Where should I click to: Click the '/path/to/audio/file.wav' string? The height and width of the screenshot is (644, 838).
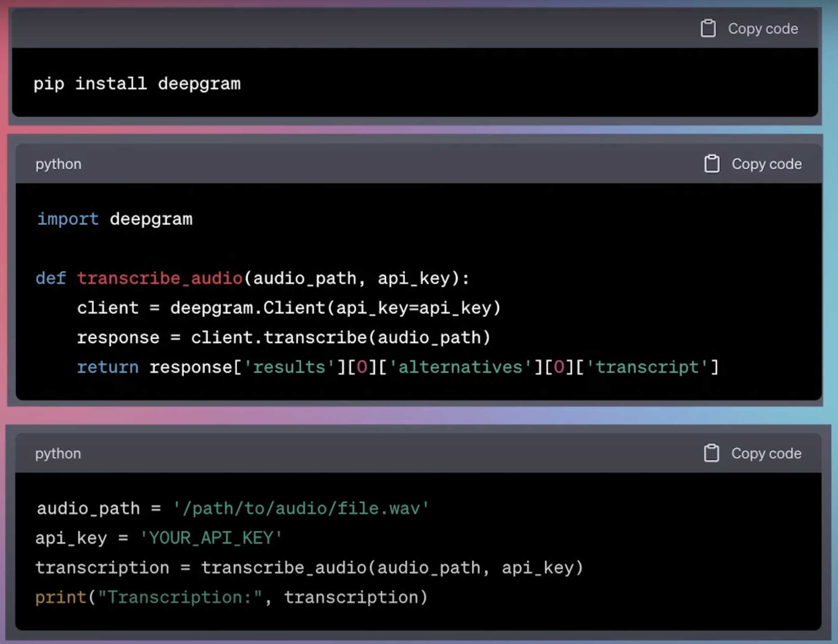(x=301, y=509)
